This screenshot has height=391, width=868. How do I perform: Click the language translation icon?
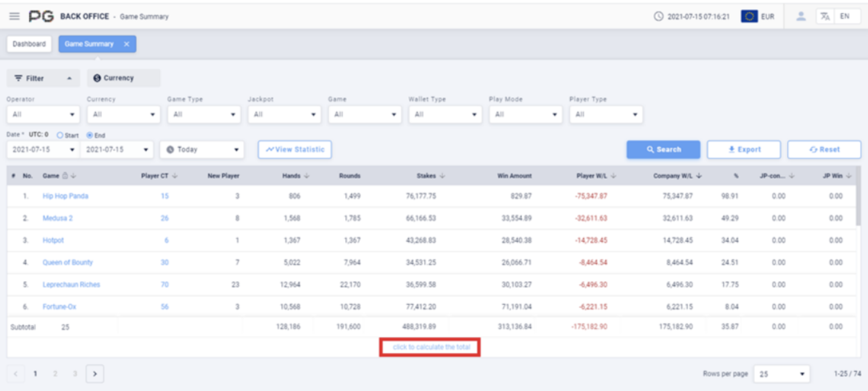pyautogui.click(x=825, y=16)
